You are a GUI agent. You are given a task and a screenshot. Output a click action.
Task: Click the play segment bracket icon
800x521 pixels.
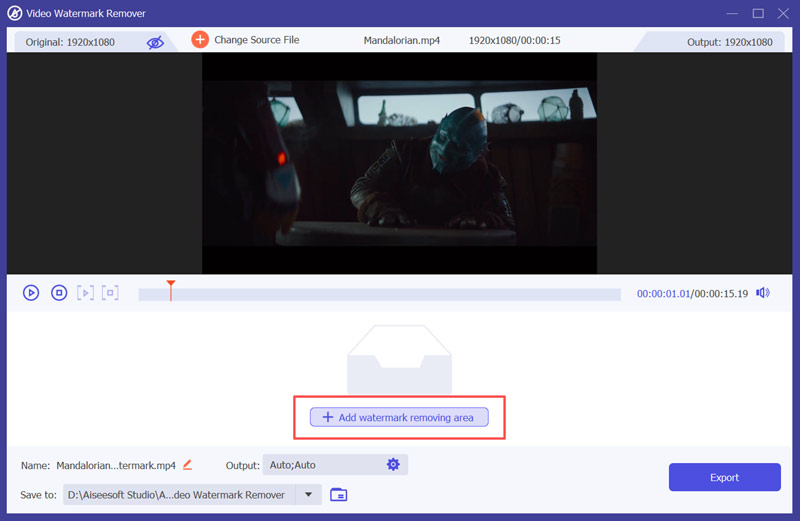(x=85, y=293)
